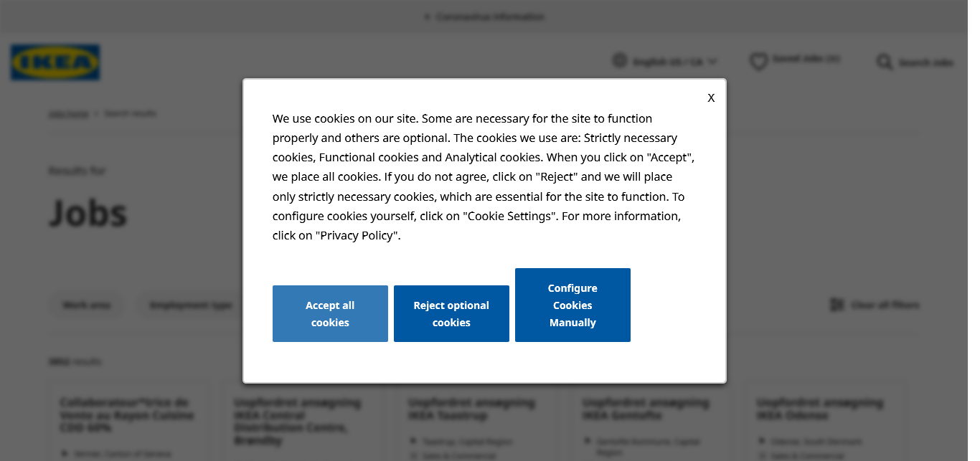
Task: Open the IKEA Central Distribution Centre job
Action: pyautogui.click(x=298, y=421)
